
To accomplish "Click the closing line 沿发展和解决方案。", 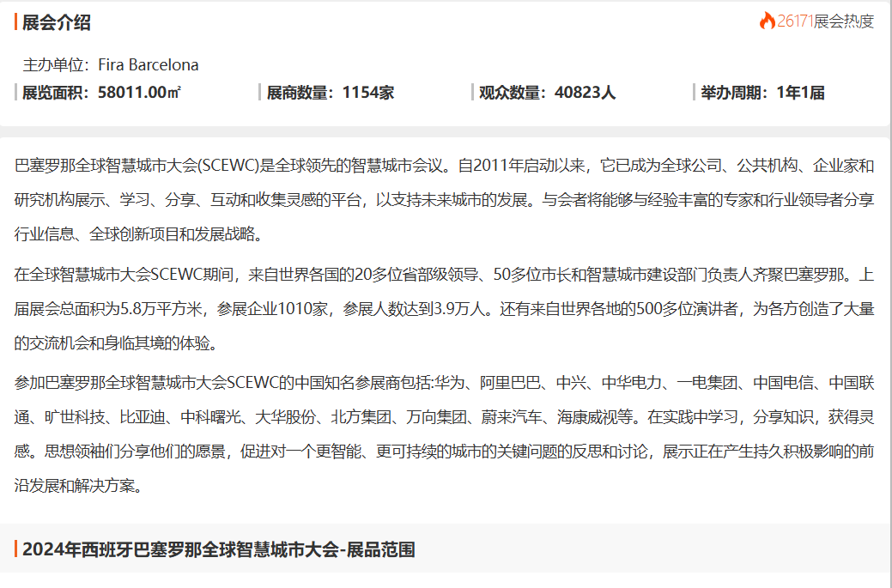I will [x=78, y=486].
